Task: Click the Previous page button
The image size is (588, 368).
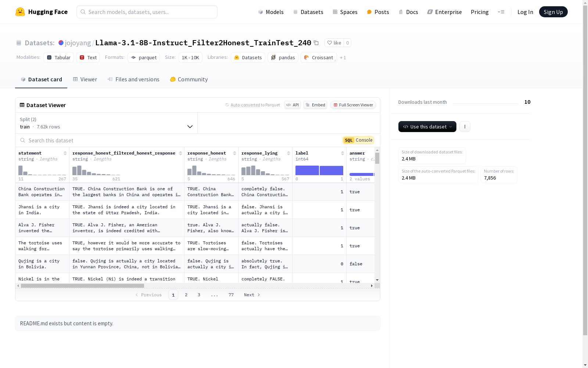Action: (148, 295)
